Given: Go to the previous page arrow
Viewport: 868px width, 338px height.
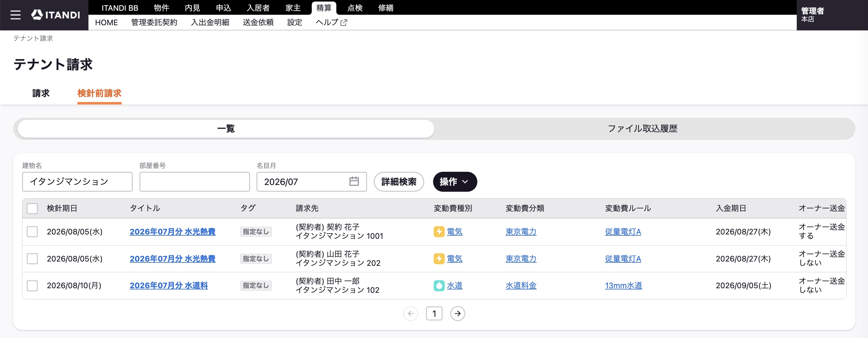Looking at the screenshot, I should [x=410, y=313].
